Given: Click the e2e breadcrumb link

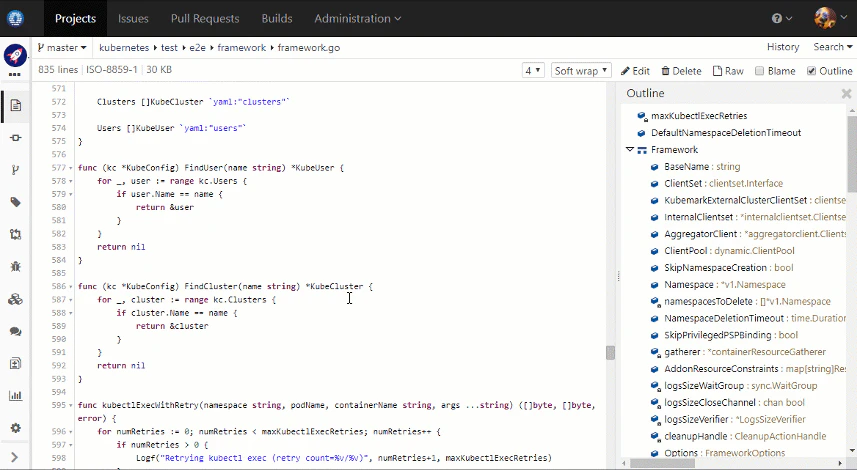Looking at the screenshot, I should click(x=197, y=48).
